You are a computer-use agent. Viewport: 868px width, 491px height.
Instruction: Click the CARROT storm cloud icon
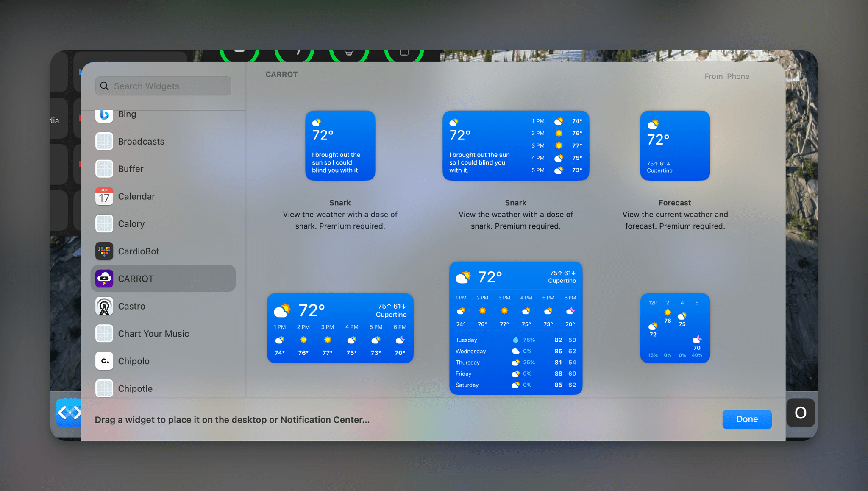pyautogui.click(x=104, y=279)
